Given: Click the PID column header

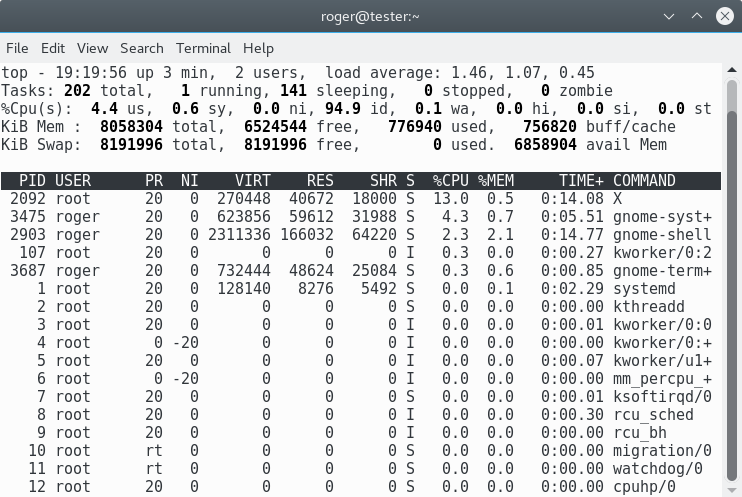Looking at the screenshot, I should pos(32,181).
